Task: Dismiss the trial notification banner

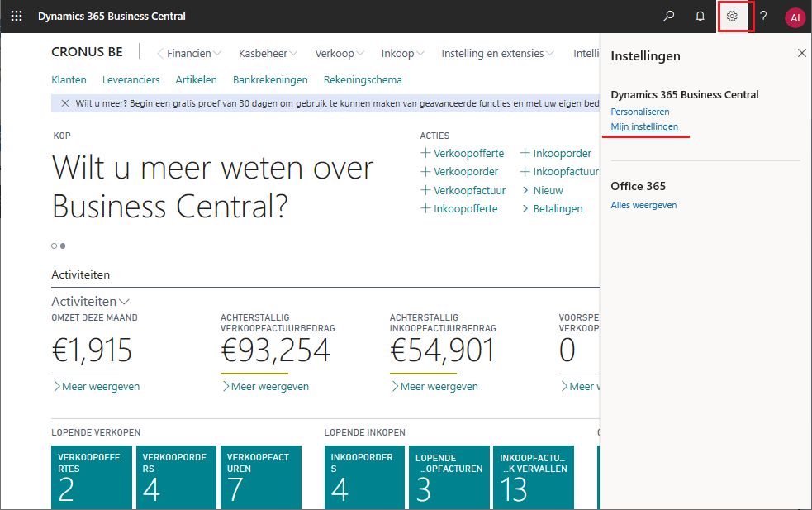Action: point(65,103)
